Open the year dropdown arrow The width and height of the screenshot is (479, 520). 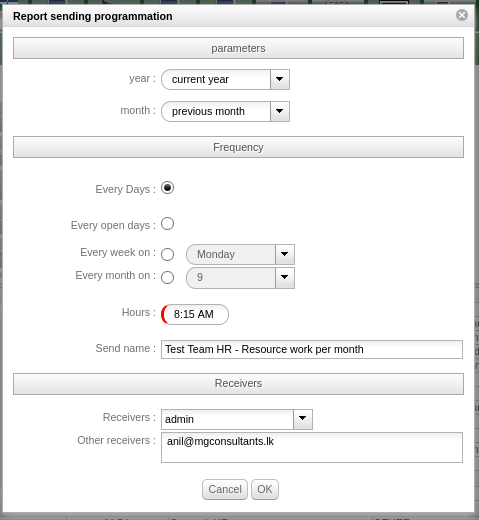pyautogui.click(x=280, y=79)
